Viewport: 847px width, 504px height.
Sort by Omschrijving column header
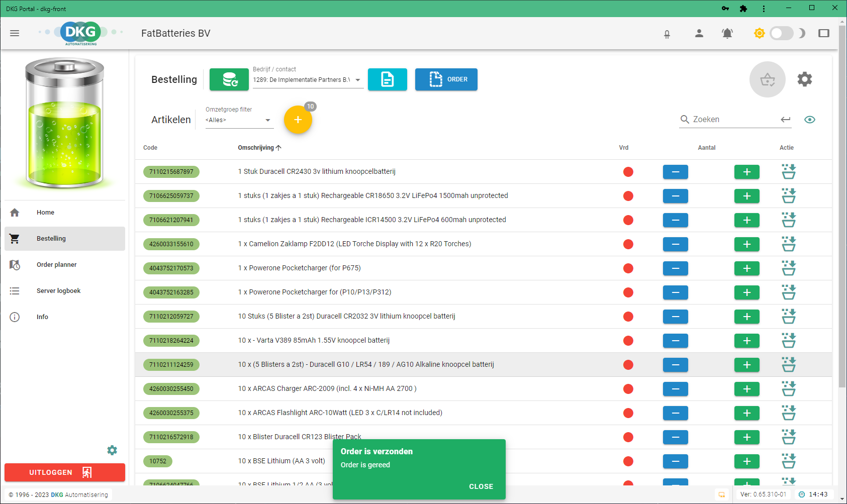click(x=259, y=148)
